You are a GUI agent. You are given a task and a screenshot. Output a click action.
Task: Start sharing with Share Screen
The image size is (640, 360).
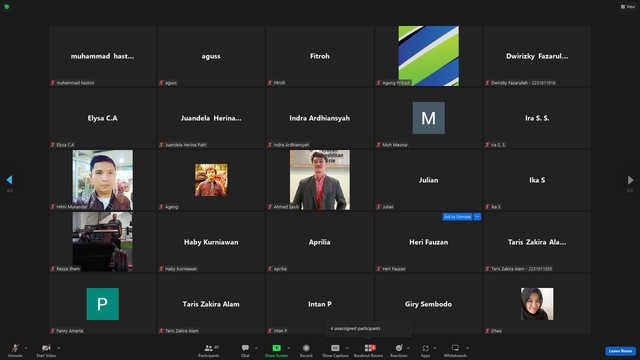click(276, 350)
